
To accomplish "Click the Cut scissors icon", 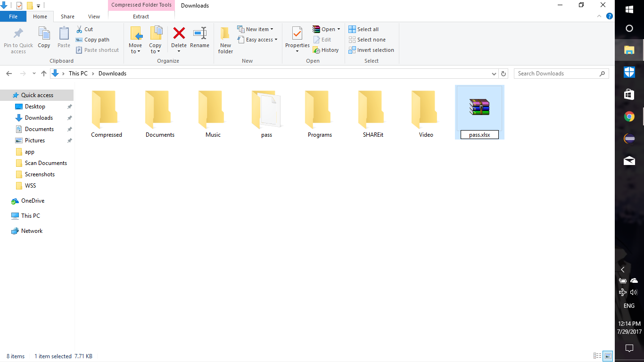I will click(80, 29).
